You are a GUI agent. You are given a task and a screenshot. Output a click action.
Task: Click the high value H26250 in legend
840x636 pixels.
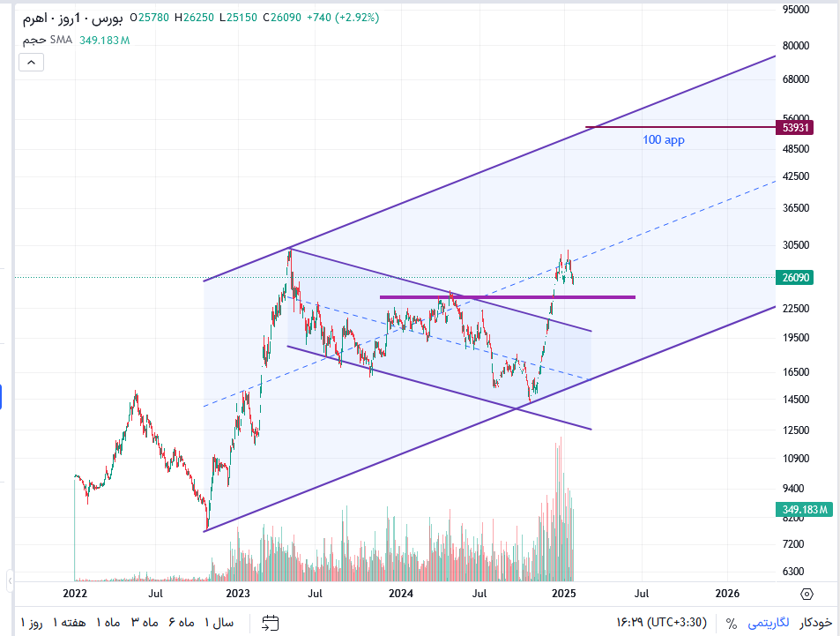(x=194, y=18)
